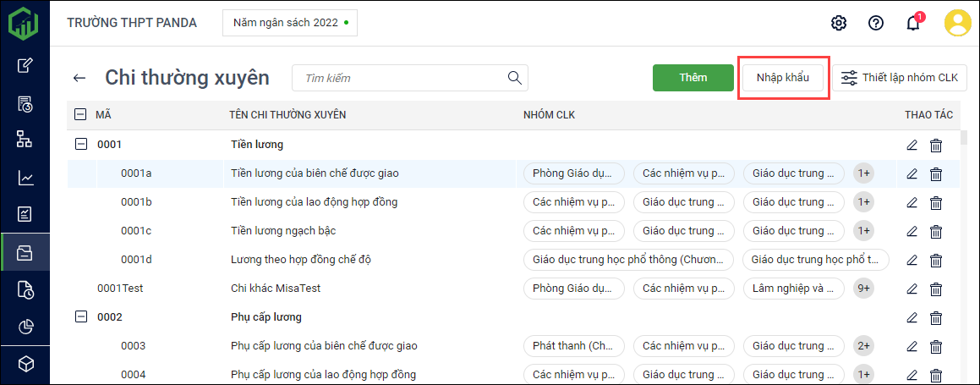
Task: Open Năm ngân sách 2022 selector
Action: [x=290, y=23]
